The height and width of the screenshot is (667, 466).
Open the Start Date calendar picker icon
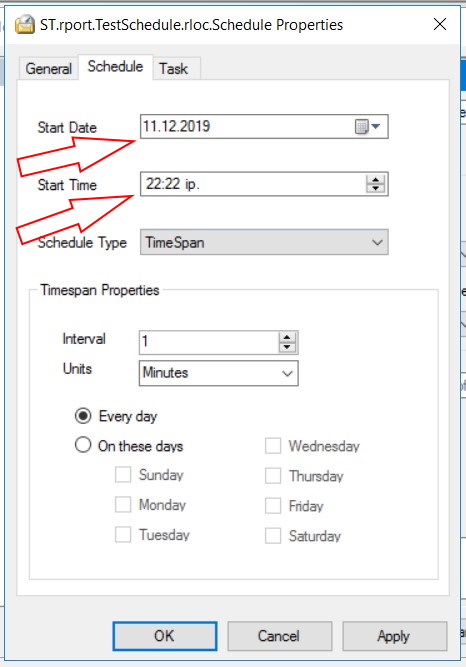pos(367,126)
